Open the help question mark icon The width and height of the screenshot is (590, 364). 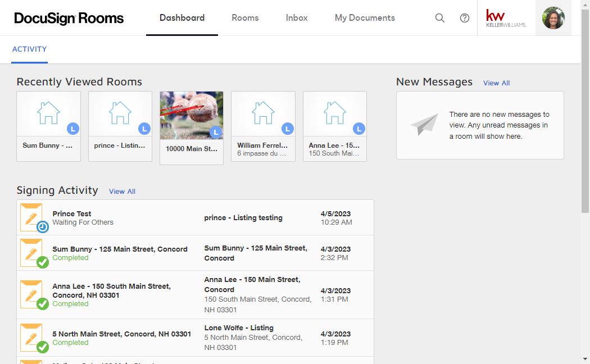[x=464, y=17]
